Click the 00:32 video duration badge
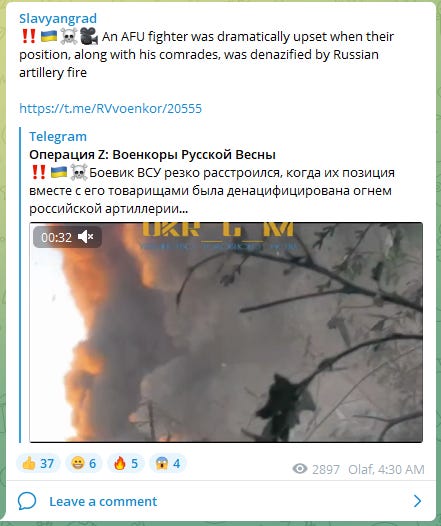The width and height of the screenshot is (441, 526). (67, 237)
